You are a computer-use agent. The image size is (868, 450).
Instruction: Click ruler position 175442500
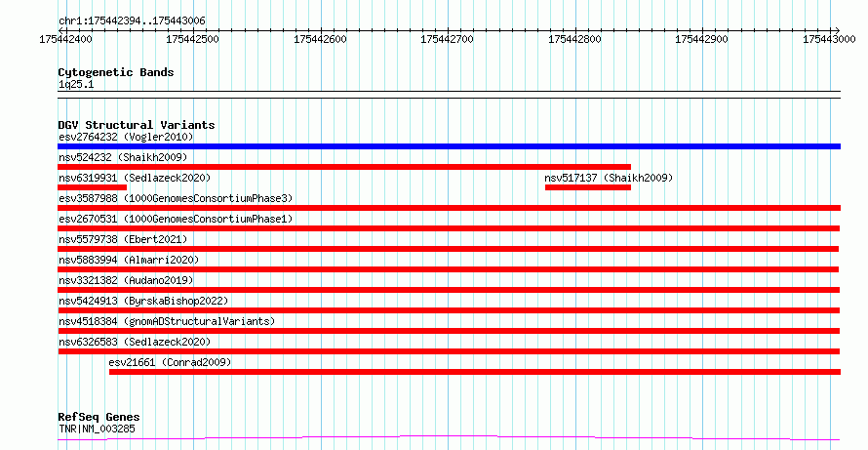[x=193, y=39]
